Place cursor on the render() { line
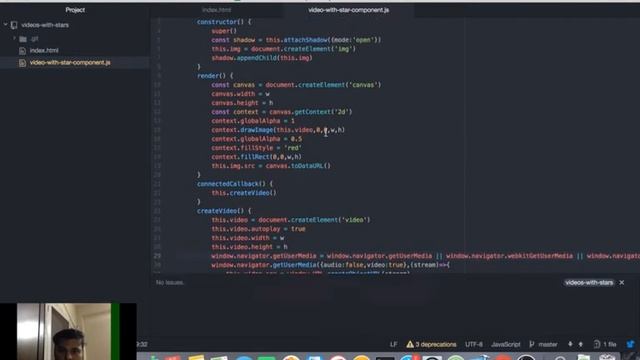This screenshot has height=360, width=640. coord(215,76)
